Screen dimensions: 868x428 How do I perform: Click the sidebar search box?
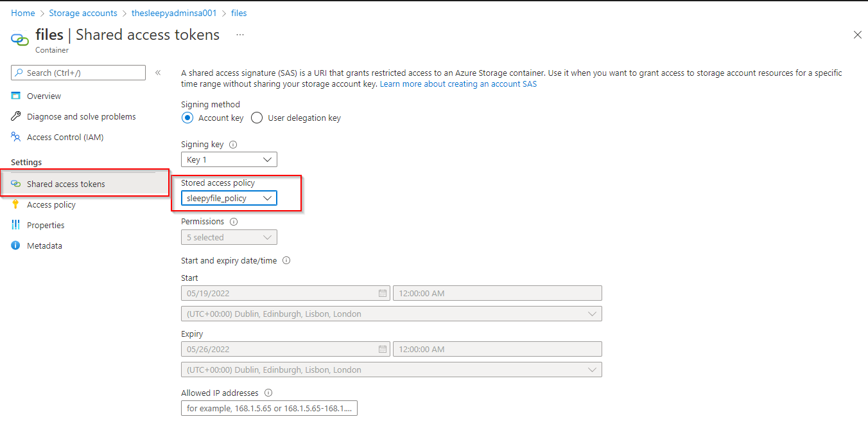(x=77, y=72)
